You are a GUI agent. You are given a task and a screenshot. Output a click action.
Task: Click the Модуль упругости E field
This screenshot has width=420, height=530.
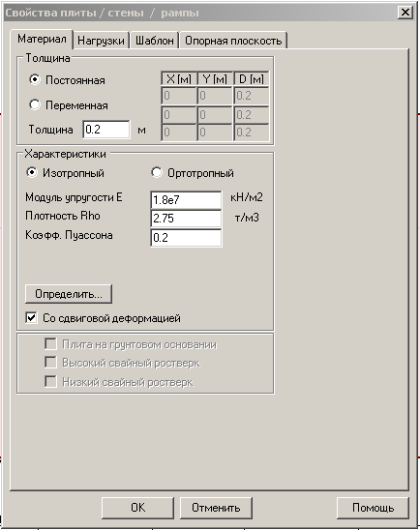coord(186,200)
